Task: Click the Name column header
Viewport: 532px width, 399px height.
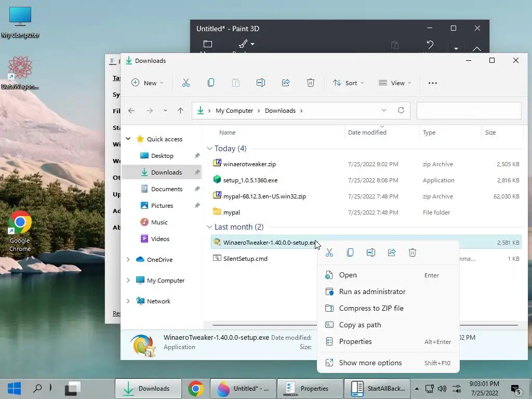Action: point(228,132)
